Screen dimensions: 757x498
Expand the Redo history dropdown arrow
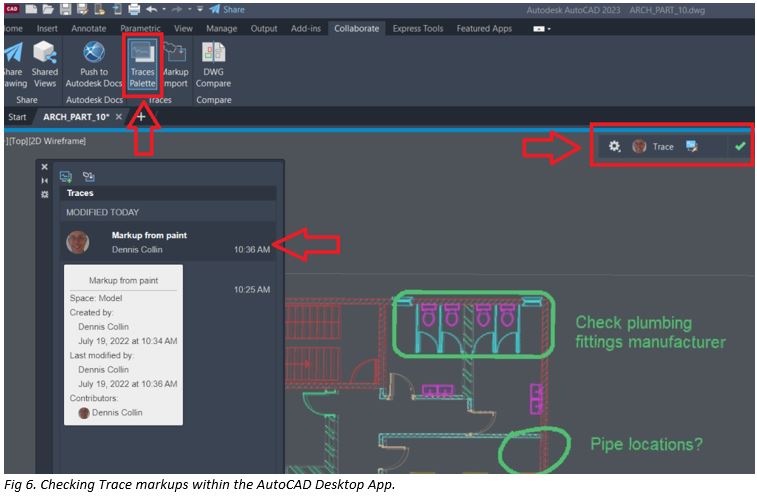coord(189,9)
